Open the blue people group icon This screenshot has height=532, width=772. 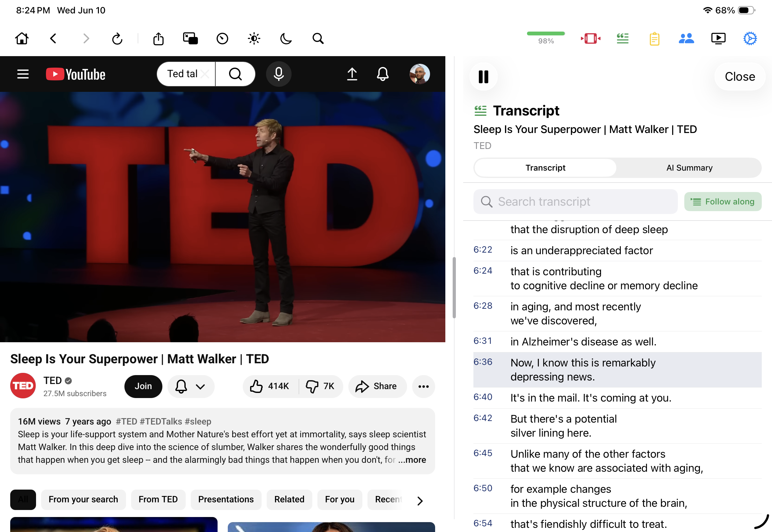[x=686, y=38]
